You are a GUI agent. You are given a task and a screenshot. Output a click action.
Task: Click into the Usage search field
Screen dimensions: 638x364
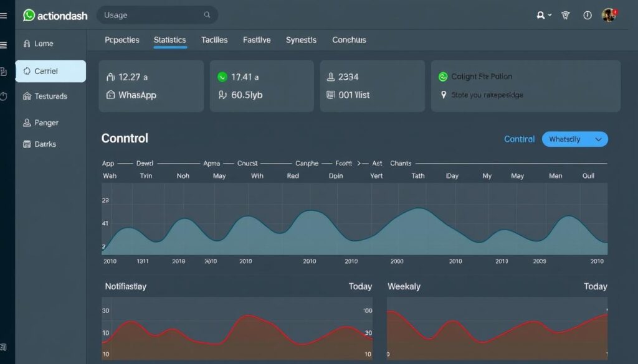tap(150, 15)
